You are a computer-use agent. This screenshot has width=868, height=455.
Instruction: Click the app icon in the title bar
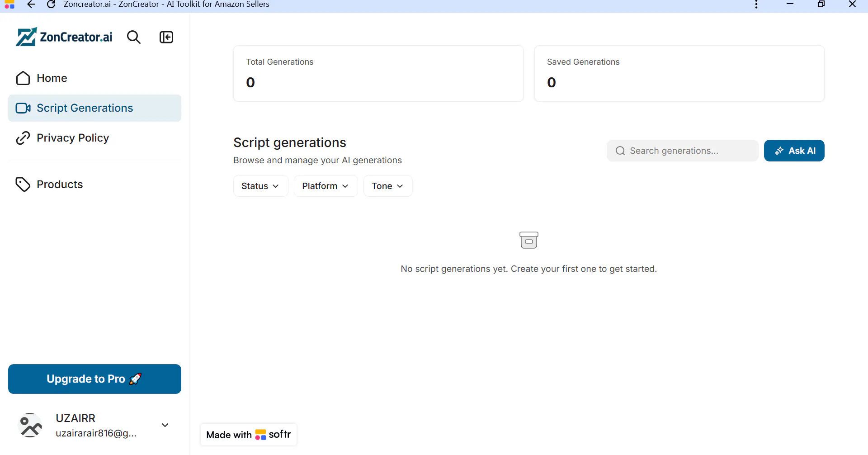tap(9, 5)
